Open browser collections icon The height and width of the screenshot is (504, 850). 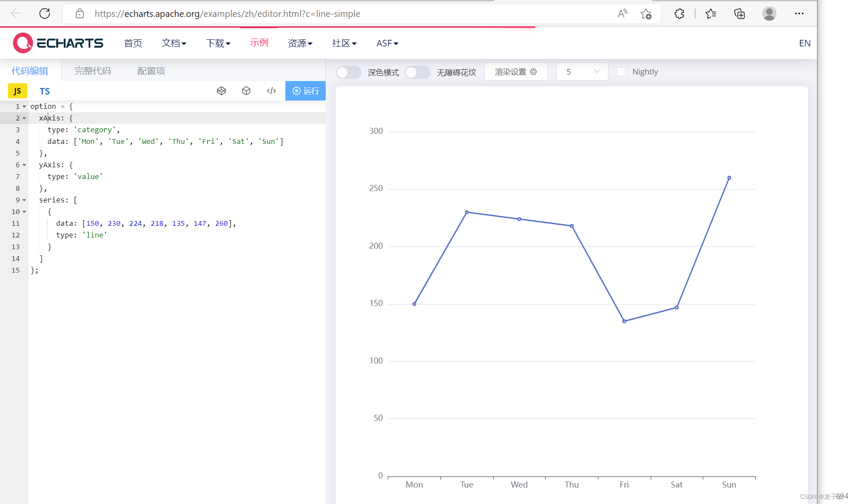(739, 13)
